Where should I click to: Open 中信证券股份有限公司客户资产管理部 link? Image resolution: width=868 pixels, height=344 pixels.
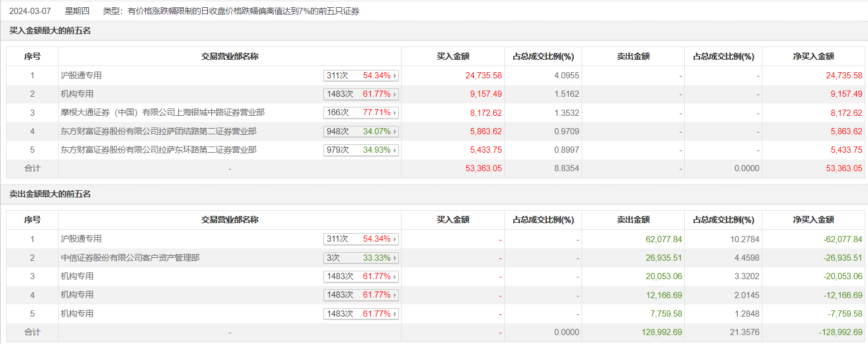click(x=130, y=258)
